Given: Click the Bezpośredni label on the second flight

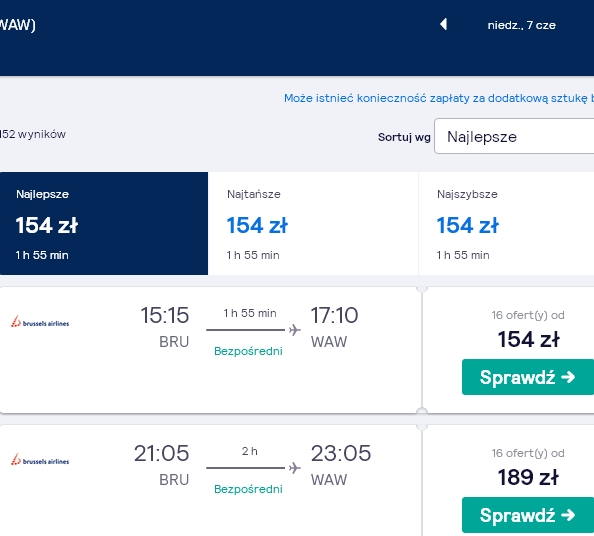Looking at the screenshot, I should pyautogui.click(x=248, y=489).
